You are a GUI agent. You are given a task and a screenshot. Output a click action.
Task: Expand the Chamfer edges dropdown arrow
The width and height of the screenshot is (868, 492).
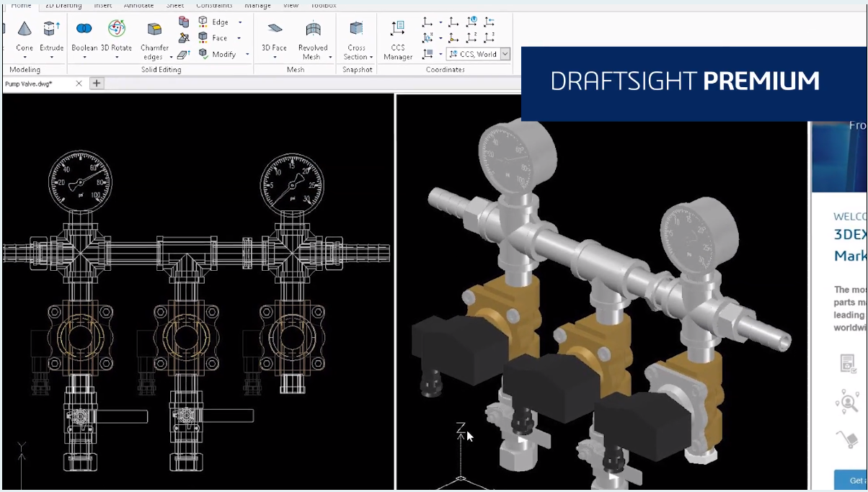point(171,58)
